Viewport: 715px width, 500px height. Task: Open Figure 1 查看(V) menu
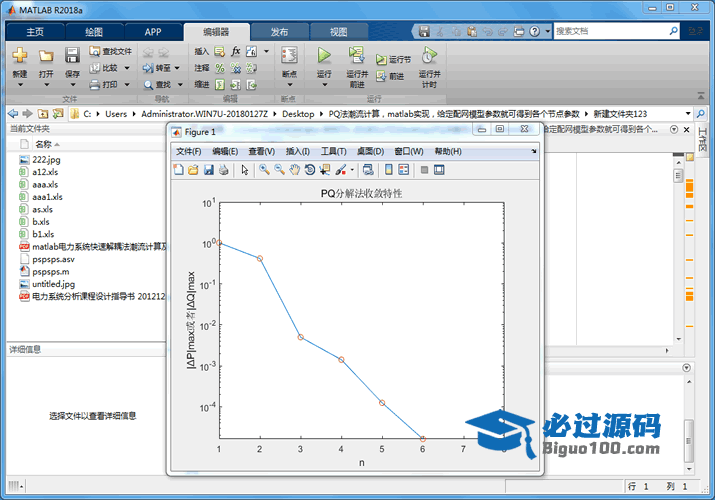tap(261, 151)
